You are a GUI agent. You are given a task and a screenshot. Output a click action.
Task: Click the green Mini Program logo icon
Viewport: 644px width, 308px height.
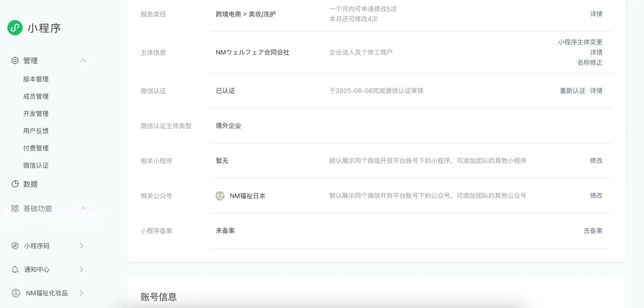(15, 28)
